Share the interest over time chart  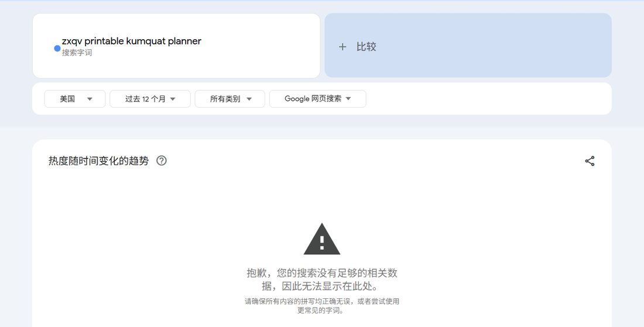(x=590, y=161)
